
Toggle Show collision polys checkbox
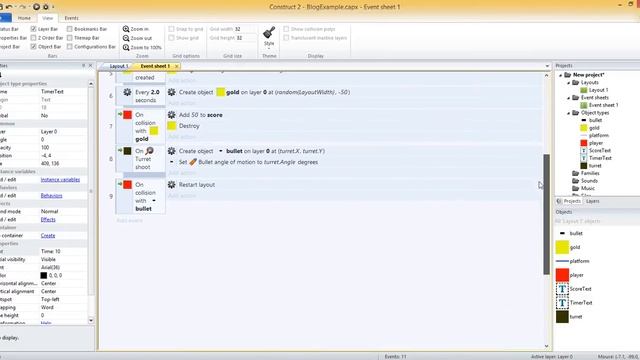pos(286,29)
